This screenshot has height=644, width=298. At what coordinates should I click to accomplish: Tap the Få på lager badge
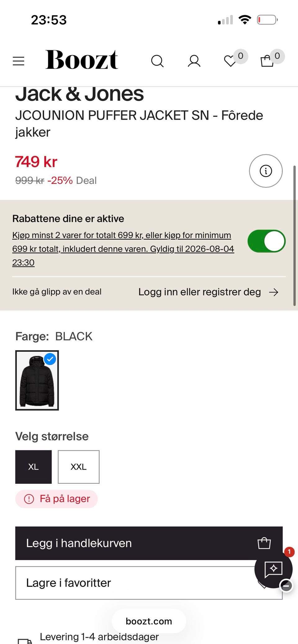tap(56, 499)
